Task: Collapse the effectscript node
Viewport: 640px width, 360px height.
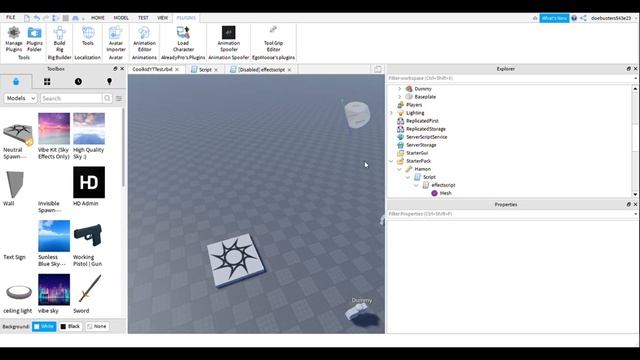Action: 416,185
